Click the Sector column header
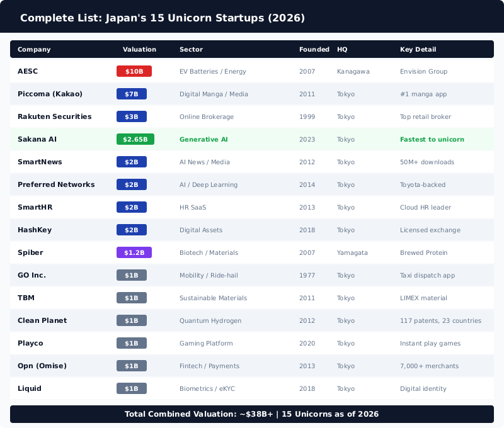This screenshot has height=428, width=504. (191, 49)
